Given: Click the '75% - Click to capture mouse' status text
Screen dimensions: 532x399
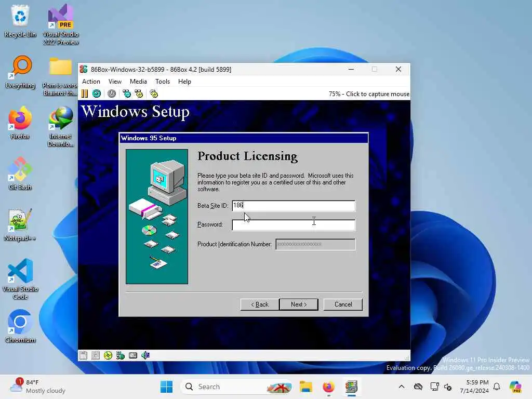Looking at the screenshot, I should point(369,94).
